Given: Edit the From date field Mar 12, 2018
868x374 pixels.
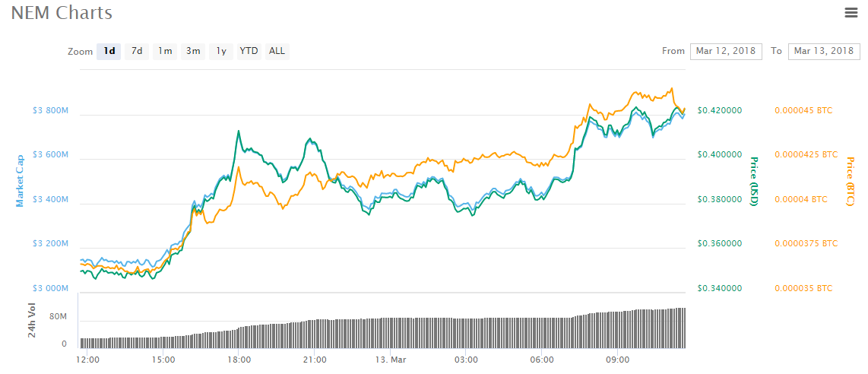Looking at the screenshot, I should click(726, 51).
